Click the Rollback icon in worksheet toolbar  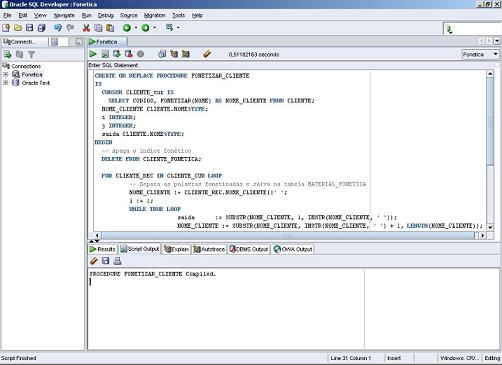tap(129, 54)
